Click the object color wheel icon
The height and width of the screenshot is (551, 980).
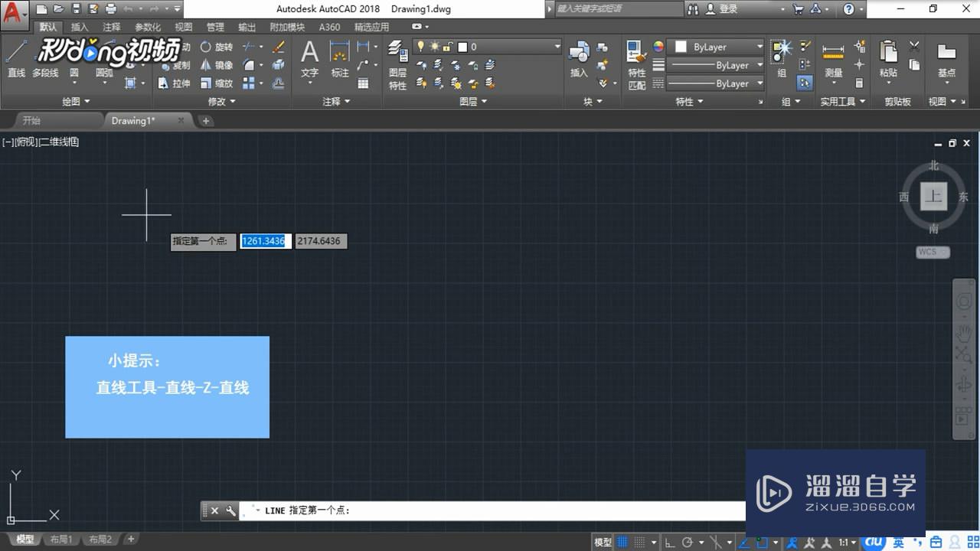point(658,47)
